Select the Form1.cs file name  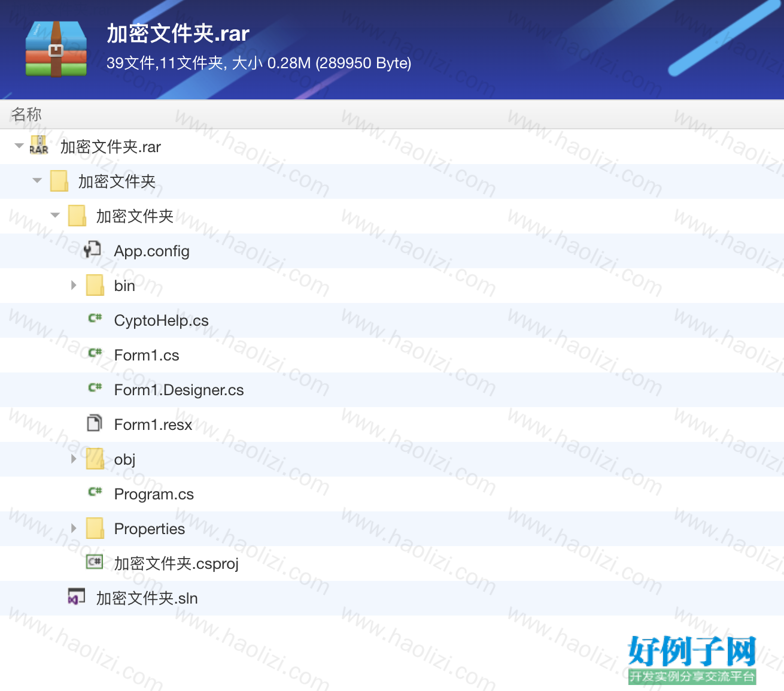click(147, 355)
